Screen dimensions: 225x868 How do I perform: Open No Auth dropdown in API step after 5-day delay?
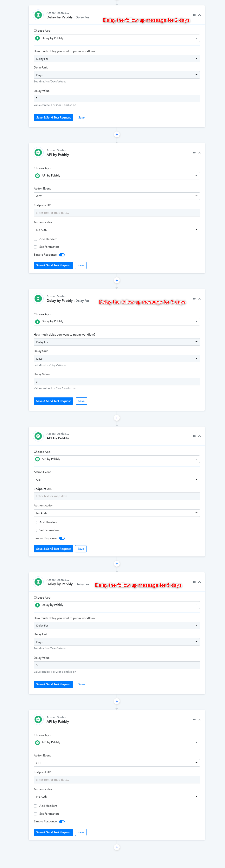[x=117, y=797]
